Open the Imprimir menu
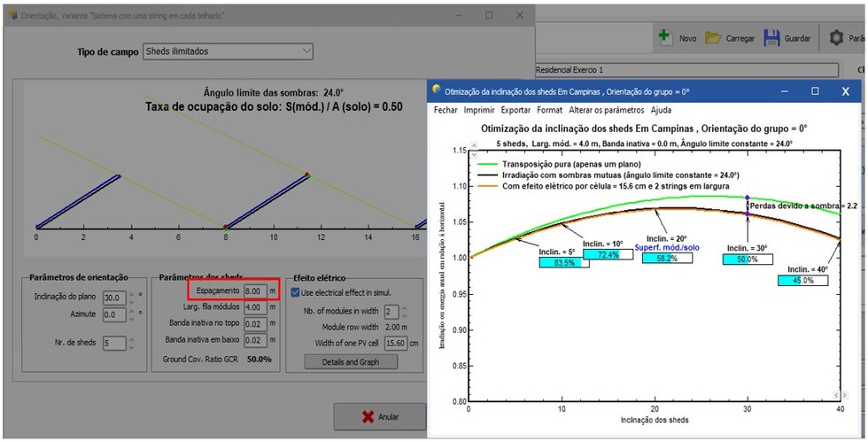Image resolution: width=868 pixels, height=442 pixels. [479, 111]
